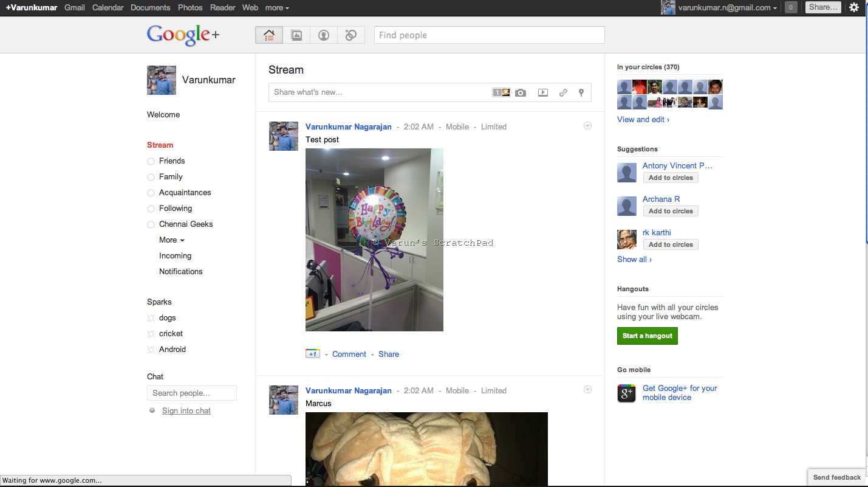
Task: Click Antony Vincent's placeholder avatar
Action: point(627,173)
